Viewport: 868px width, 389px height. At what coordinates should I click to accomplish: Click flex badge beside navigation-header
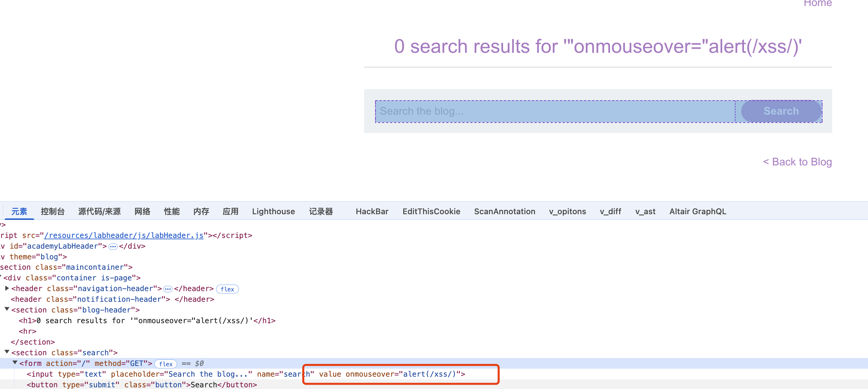[227, 289]
